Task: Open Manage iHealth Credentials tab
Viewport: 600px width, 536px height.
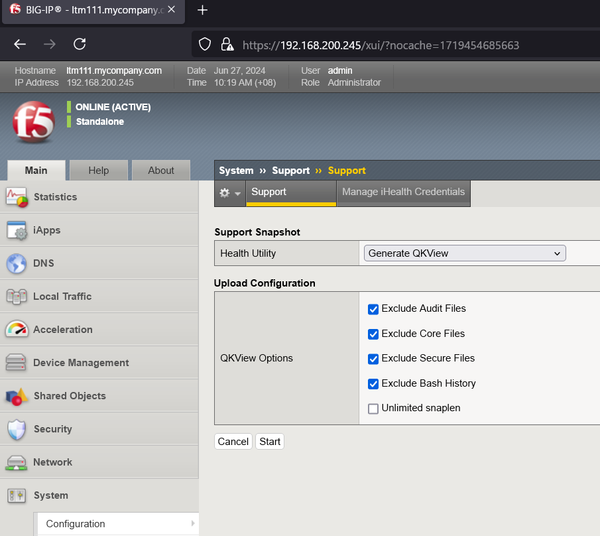Action: tap(403, 192)
